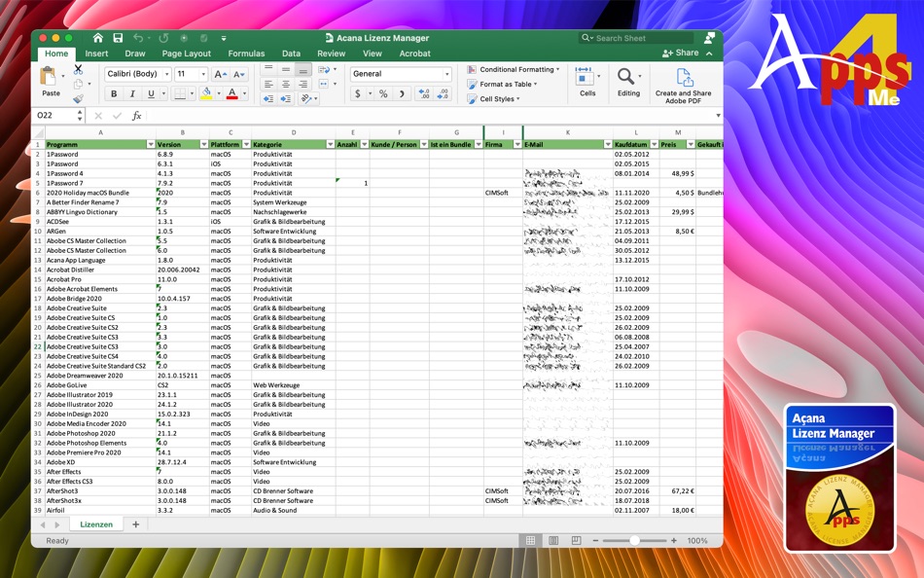Toggle bottom vertical alignment

click(x=302, y=70)
